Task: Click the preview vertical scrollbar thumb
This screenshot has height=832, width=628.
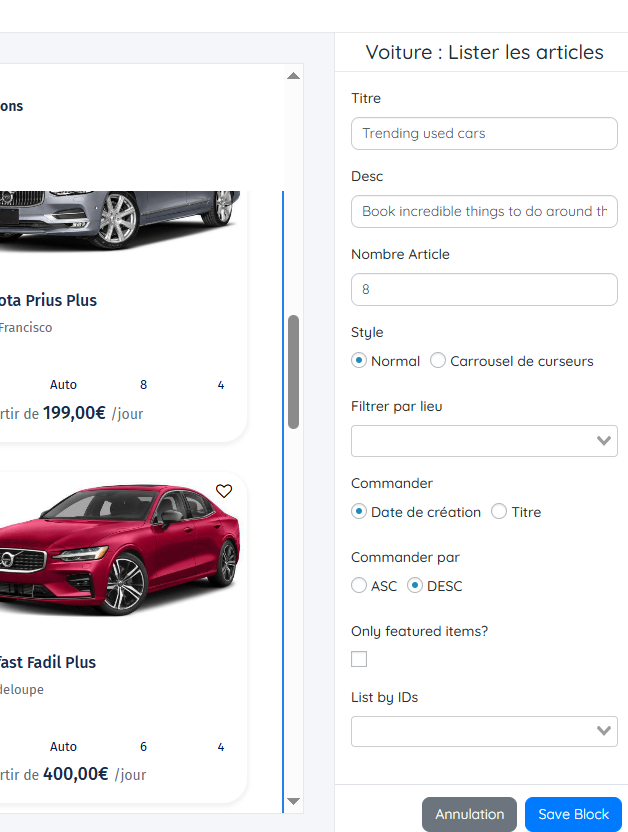Action: pos(293,372)
